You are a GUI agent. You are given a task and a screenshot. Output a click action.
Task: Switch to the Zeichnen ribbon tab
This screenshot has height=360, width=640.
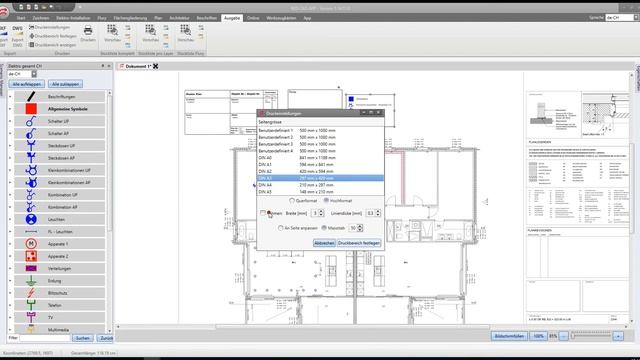[x=41, y=18]
